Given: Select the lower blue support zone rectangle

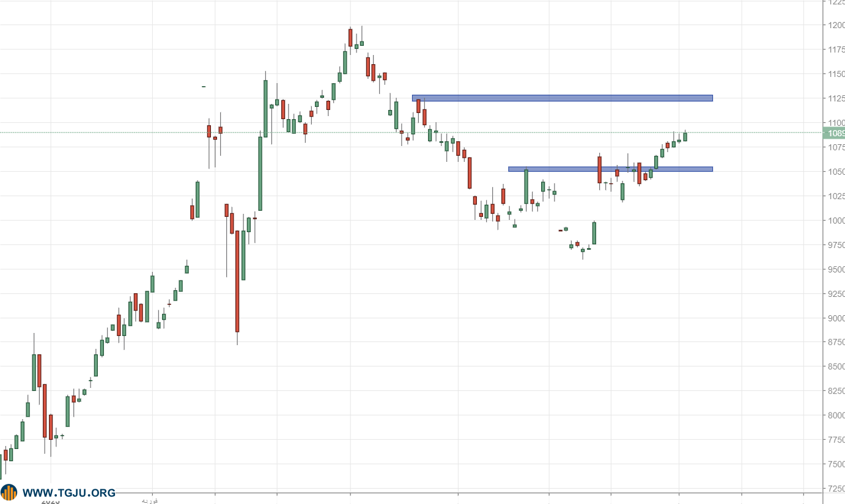Looking at the screenshot, I should pos(610,169).
